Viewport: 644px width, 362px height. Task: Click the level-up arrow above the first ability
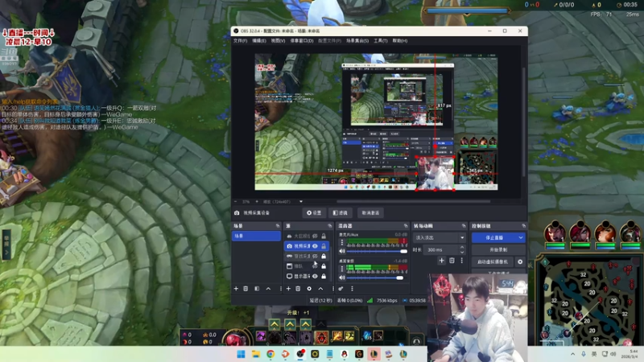point(275,325)
